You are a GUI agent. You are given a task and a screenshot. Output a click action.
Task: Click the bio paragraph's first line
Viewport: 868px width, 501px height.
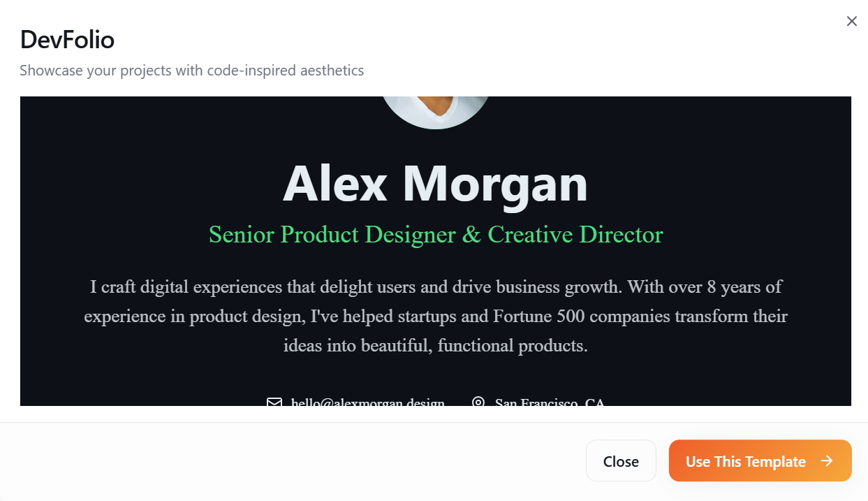pos(435,287)
